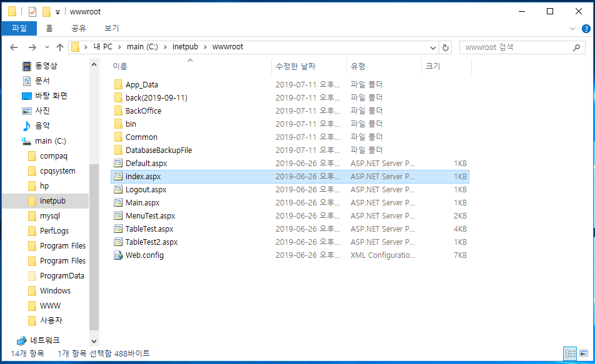Click the Main.aspx file icon
Image resolution: width=595 pixels, height=364 pixels.
pyautogui.click(x=118, y=202)
